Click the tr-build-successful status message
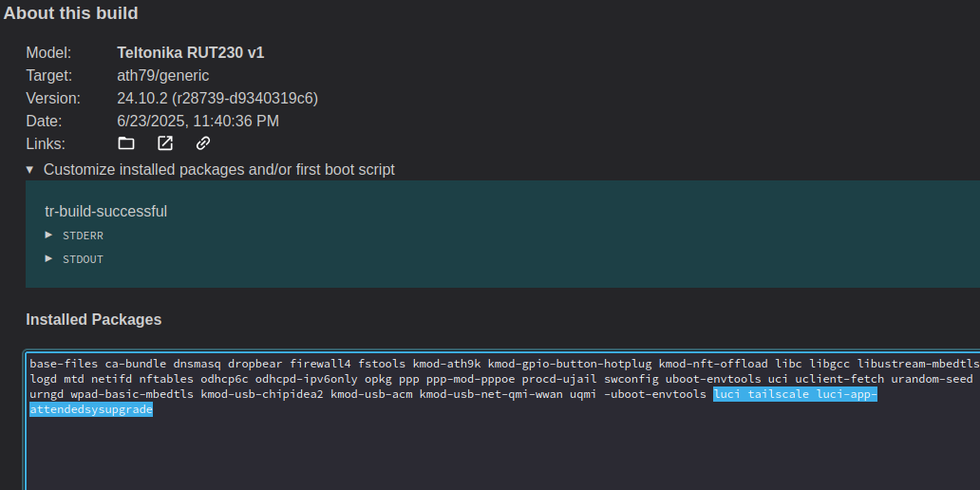980x490 pixels. pos(105,211)
